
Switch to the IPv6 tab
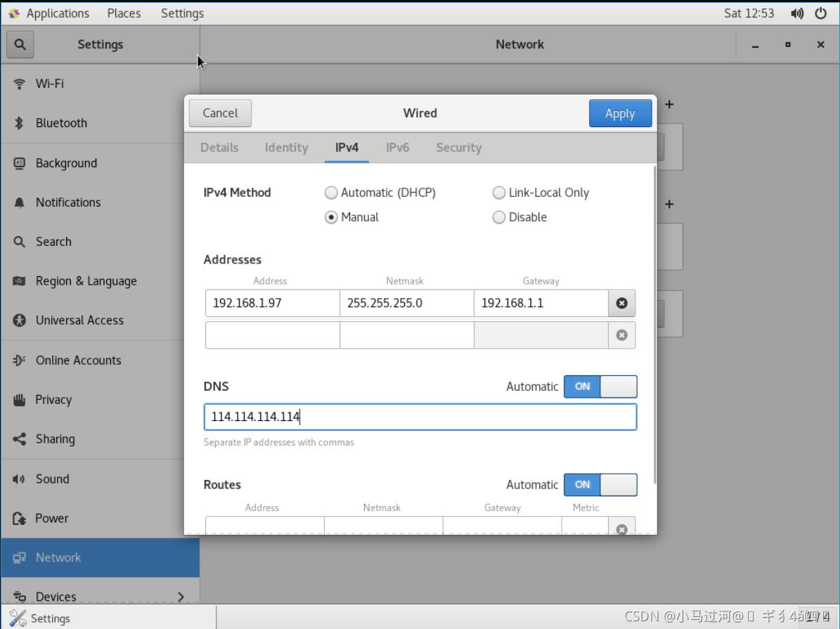(397, 148)
